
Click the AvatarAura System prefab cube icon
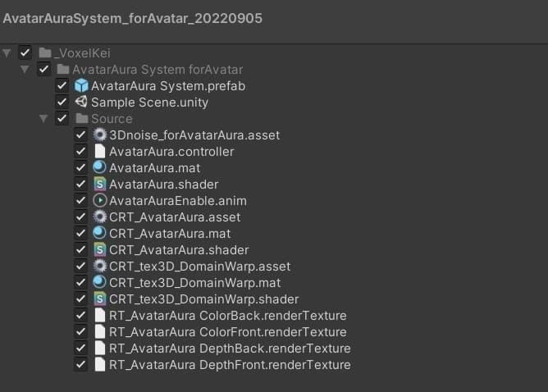[x=81, y=86]
